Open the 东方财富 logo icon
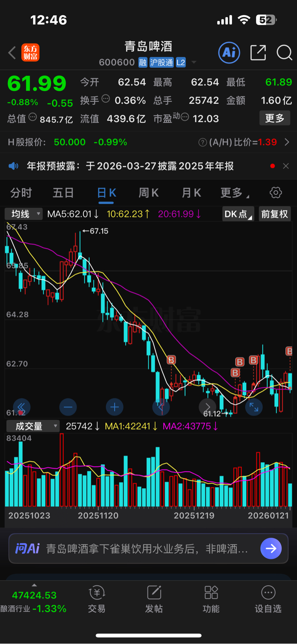 (30, 53)
